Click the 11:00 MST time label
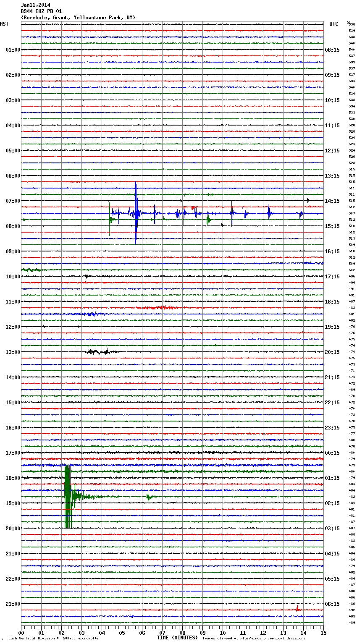357x644 pixels. 13,302
